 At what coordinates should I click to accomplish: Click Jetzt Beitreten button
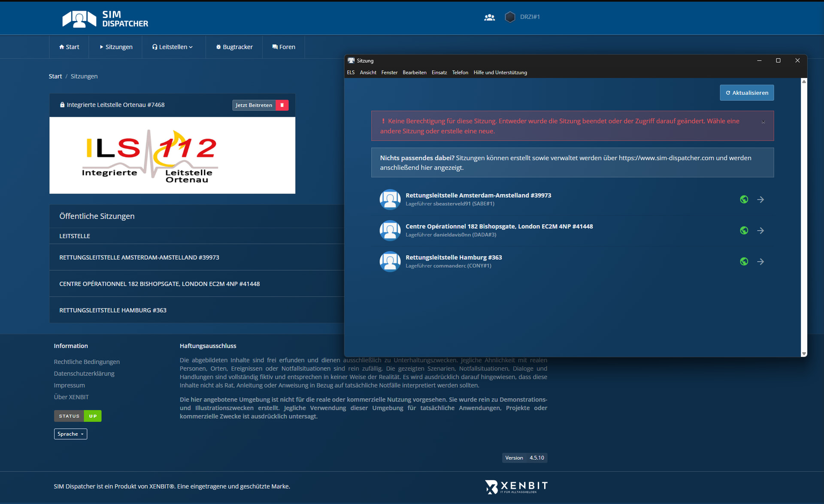[x=254, y=105]
